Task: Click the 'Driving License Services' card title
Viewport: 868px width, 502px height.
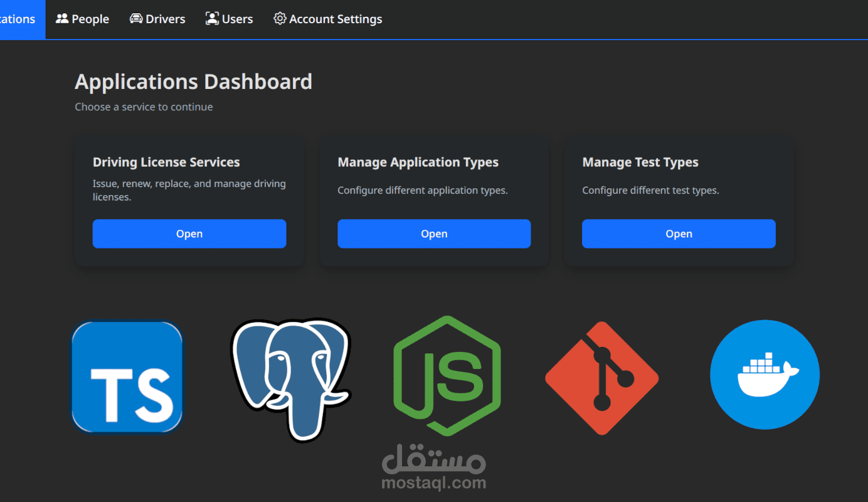Action: [166, 162]
